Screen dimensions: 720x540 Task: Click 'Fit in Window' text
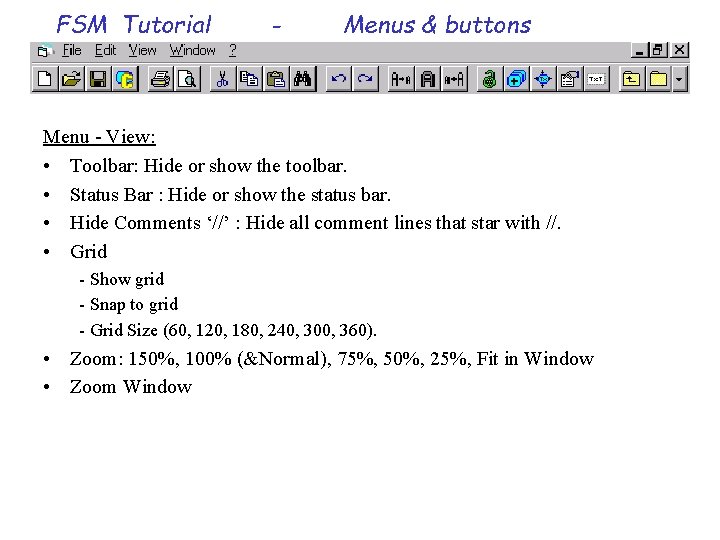[535, 359]
